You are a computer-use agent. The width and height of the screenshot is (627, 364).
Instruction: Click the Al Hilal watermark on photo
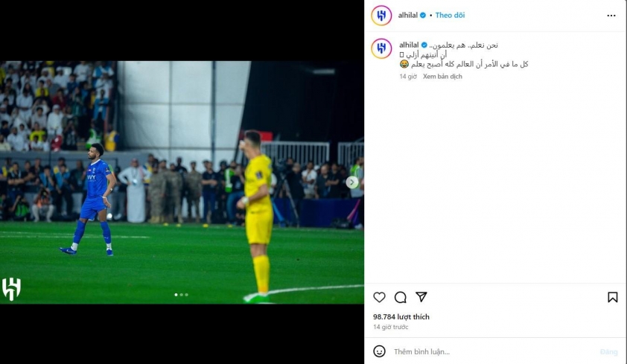11,289
